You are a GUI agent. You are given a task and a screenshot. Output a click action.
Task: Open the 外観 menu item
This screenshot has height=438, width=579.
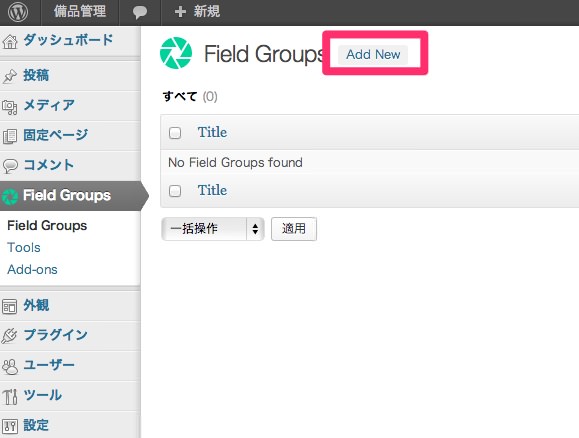tap(36, 305)
